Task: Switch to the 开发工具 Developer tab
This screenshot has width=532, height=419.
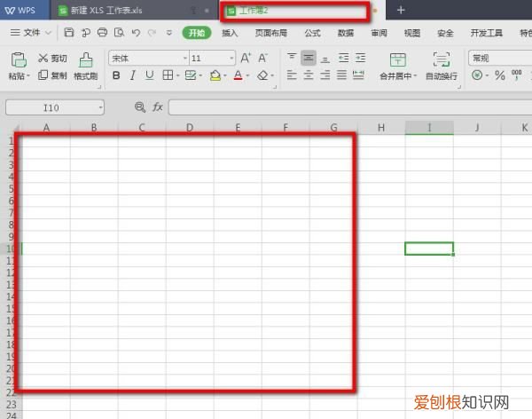Action: pos(486,33)
